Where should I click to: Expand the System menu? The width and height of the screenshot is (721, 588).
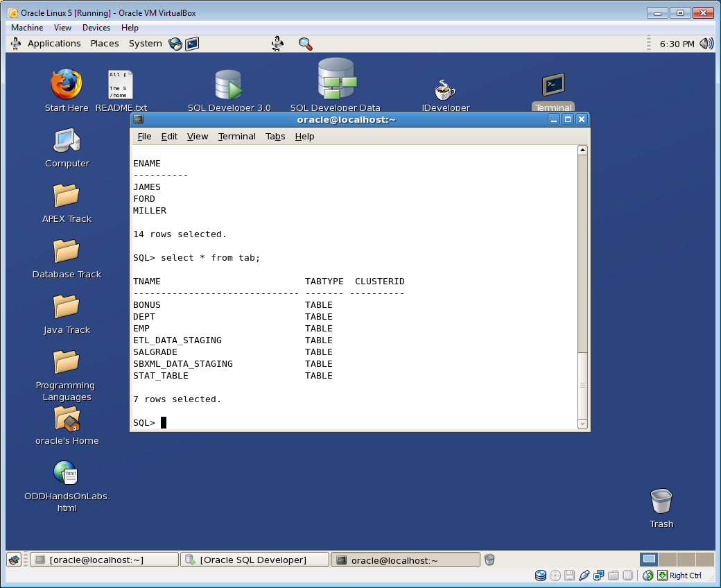tap(145, 44)
